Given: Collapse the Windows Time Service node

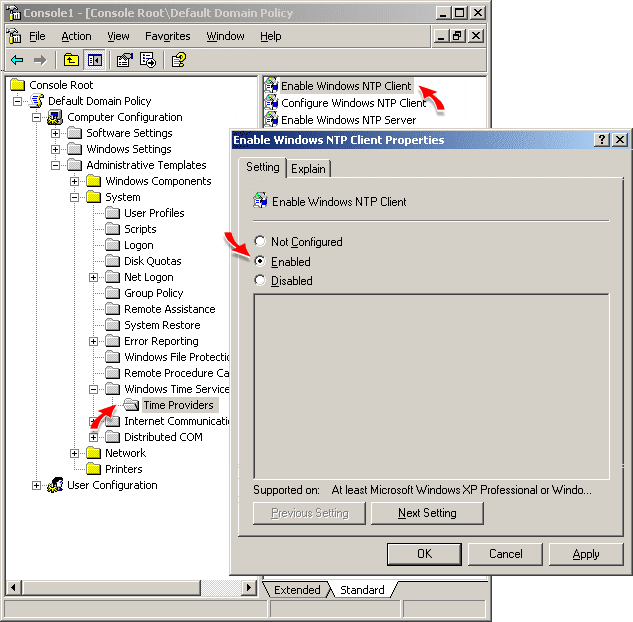Looking at the screenshot, I should click(x=93, y=389).
